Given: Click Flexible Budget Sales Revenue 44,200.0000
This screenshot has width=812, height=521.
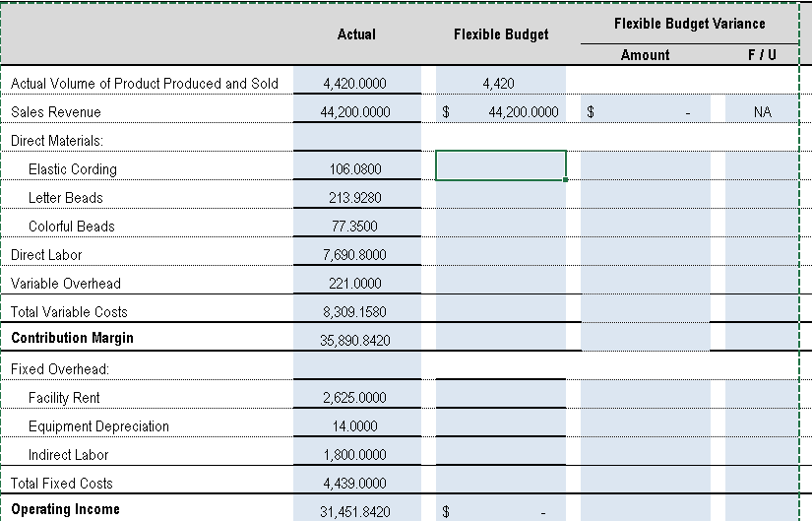Looking at the screenshot, I should pyautogui.click(x=524, y=112).
